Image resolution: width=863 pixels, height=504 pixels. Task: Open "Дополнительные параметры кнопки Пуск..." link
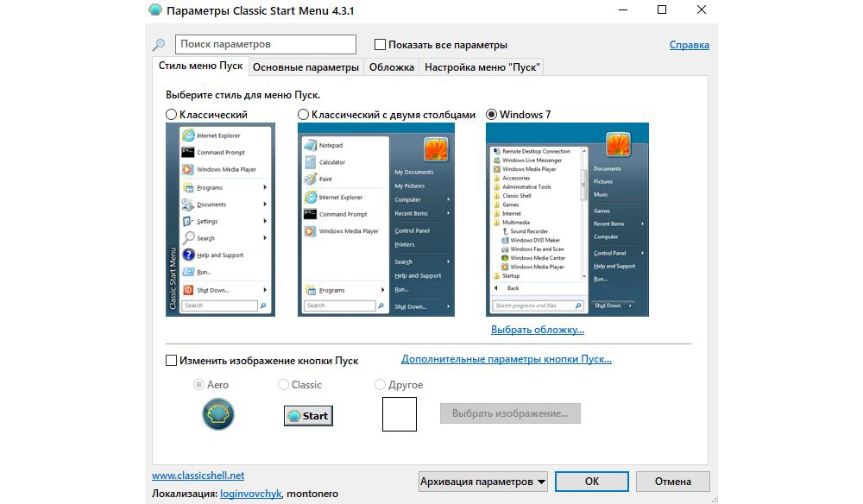click(507, 359)
